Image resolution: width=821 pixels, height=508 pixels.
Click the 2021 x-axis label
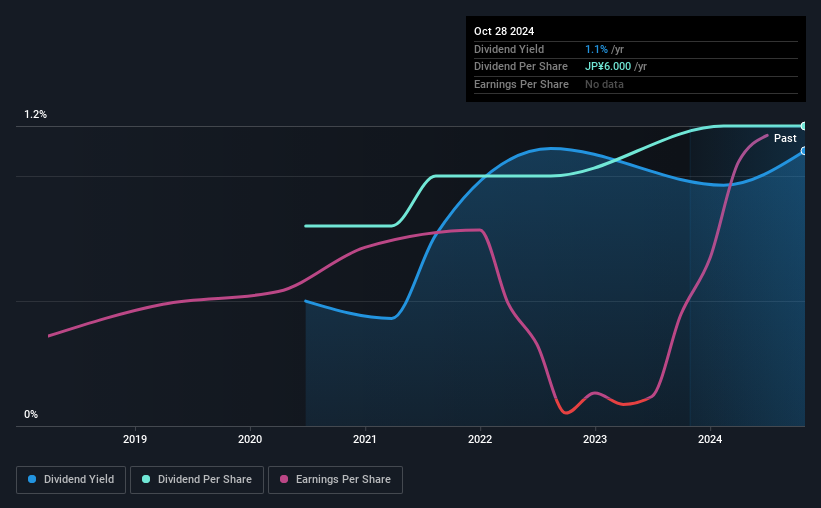coord(365,439)
